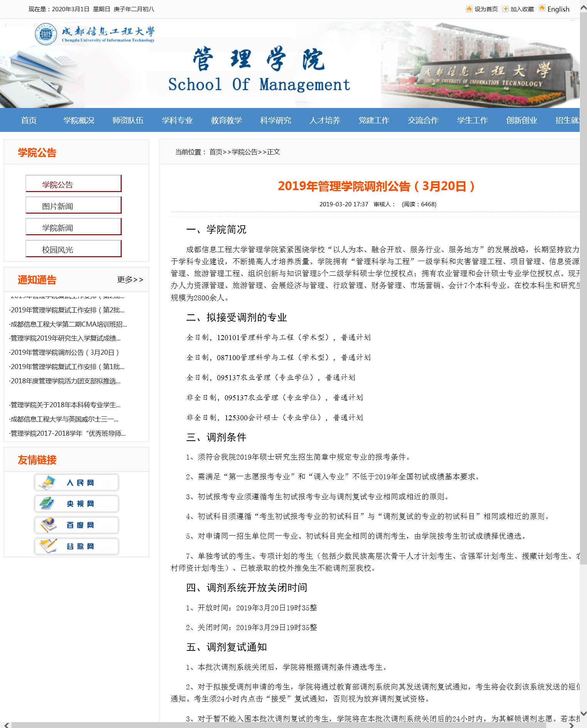Go to 首页 in navigation bar
587x728 pixels.
point(29,120)
